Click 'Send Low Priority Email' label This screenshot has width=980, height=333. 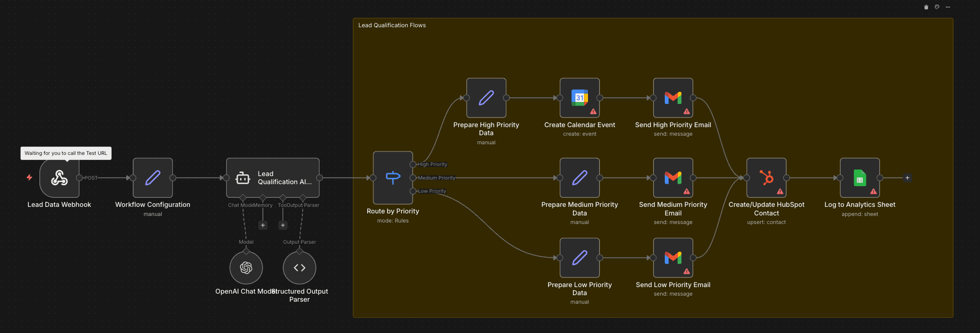(x=673, y=285)
